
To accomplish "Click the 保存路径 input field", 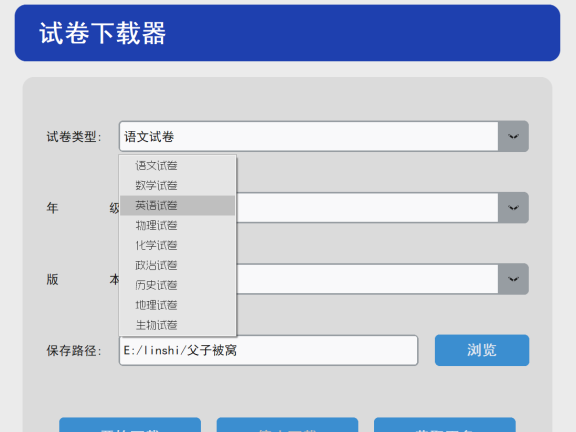I will pyautogui.click(x=269, y=350).
